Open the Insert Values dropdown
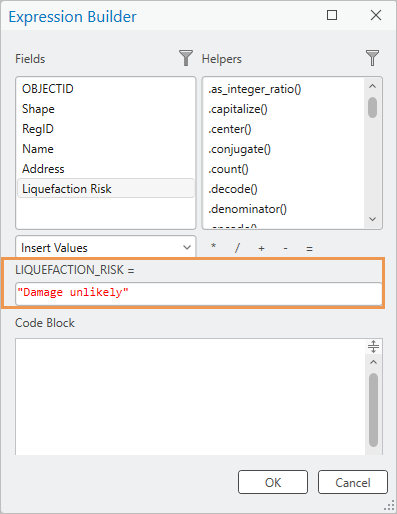397x514 pixels. click(x=106, y=247)
